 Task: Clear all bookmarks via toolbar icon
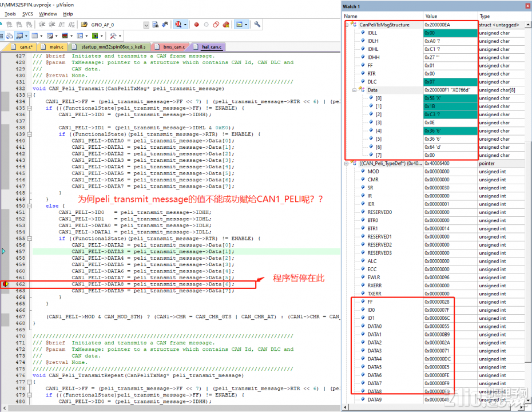tap(29, 25)
